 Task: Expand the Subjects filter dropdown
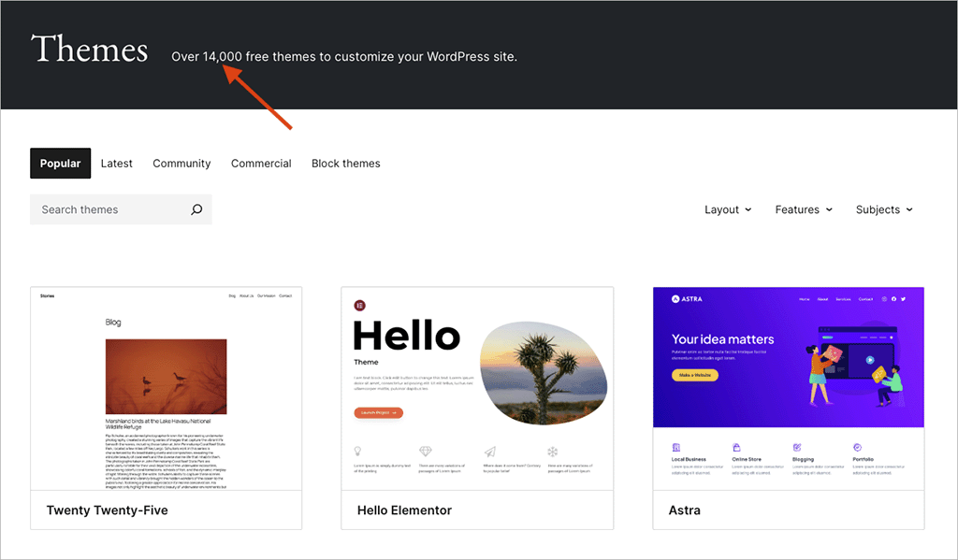point(884,209)
